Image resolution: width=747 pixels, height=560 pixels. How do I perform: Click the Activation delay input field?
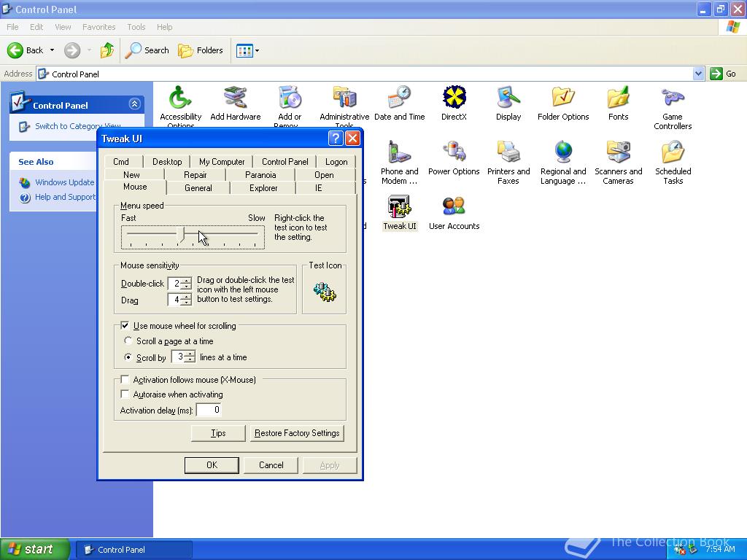tap(209, 410)
